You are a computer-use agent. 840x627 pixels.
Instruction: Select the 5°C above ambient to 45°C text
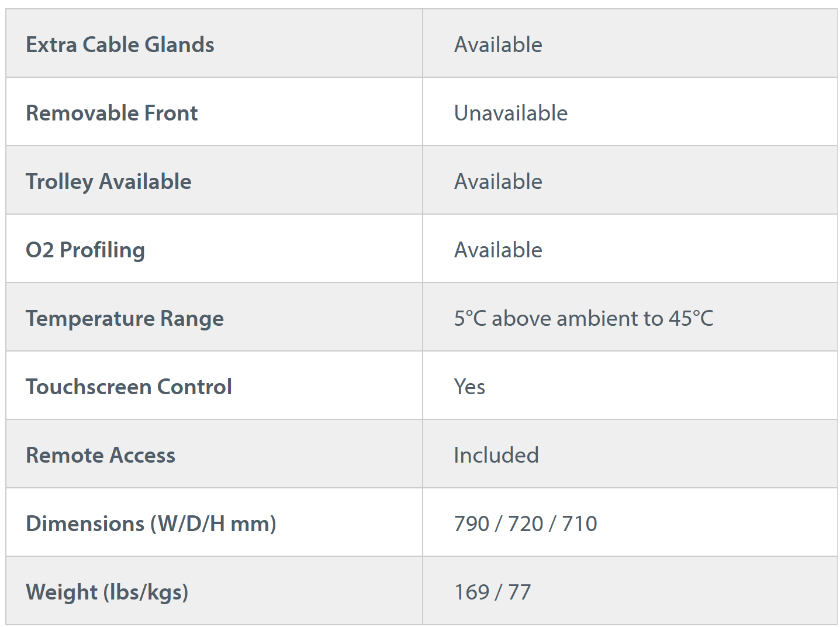[x=583, y=319]
